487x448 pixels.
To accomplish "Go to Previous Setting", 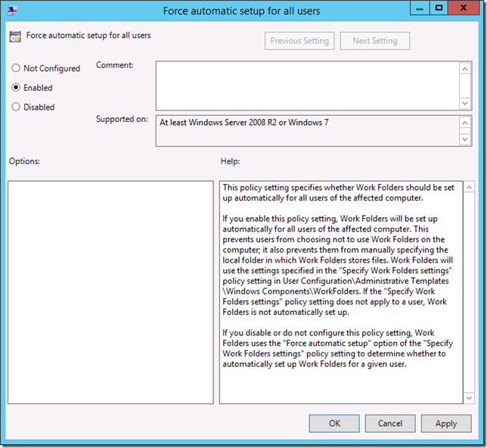I will click(x=299, y=41).
